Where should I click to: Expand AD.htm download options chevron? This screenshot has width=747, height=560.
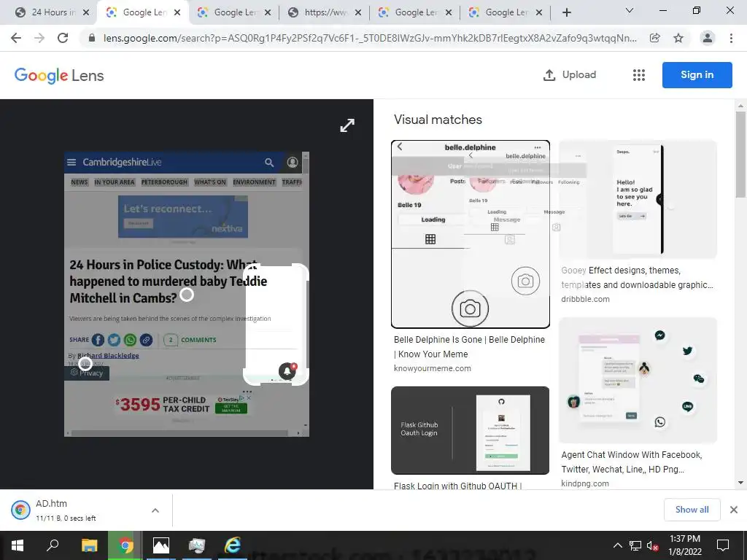click(x=155, y=510)
